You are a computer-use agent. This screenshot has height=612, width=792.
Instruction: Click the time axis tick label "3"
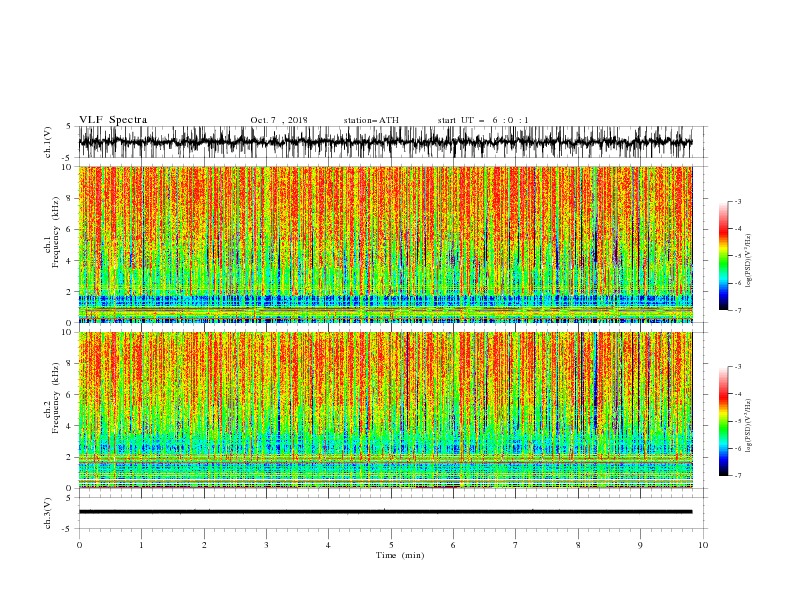[266, 545]
